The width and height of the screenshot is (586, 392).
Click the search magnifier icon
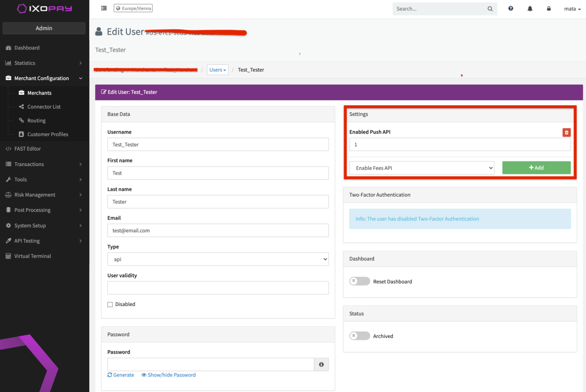tap(490, 9)
